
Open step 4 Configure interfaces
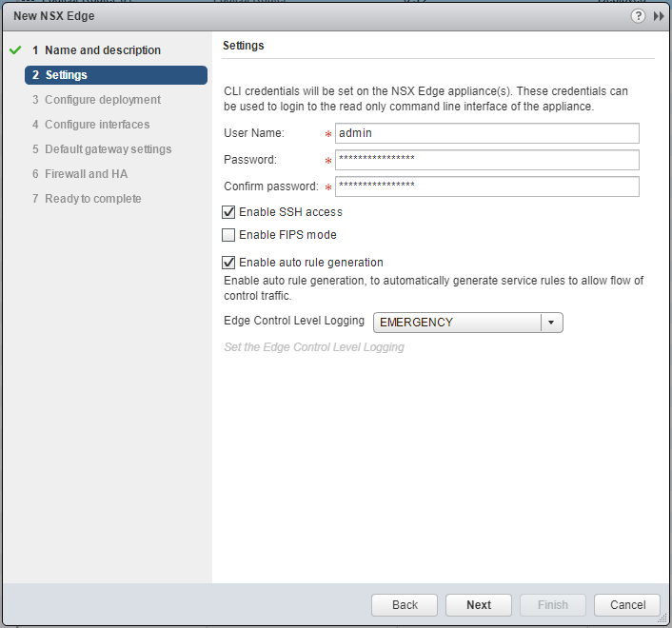(x=96, y=125)
